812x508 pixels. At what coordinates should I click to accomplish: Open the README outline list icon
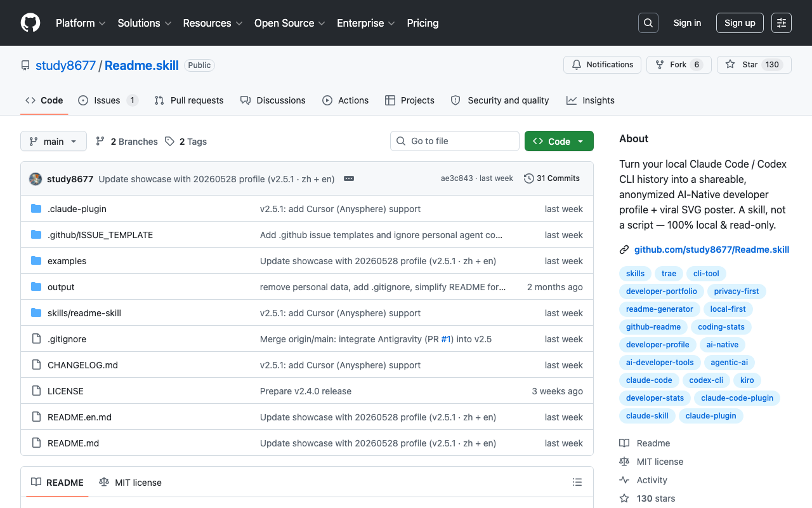point(577,483)
